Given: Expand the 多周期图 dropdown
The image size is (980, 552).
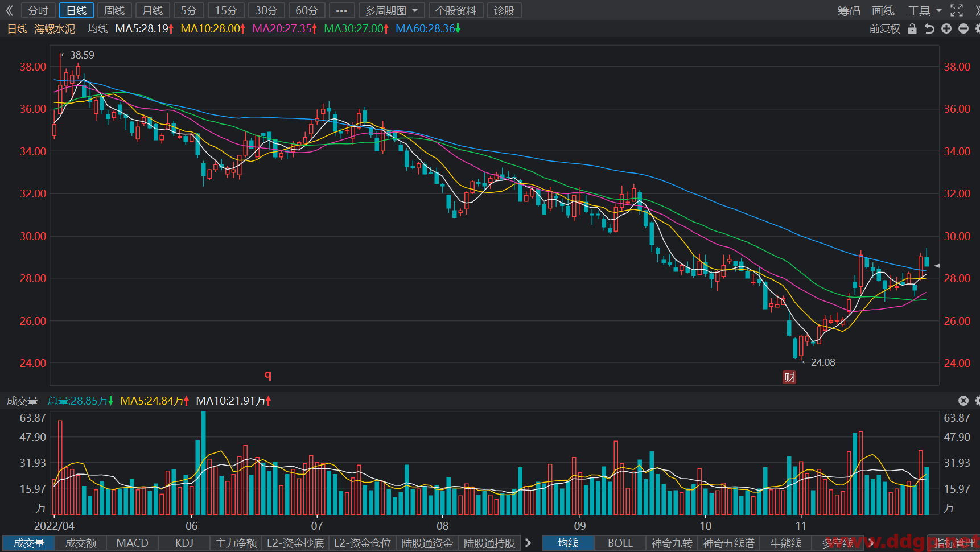Looking at the screenshot, I should (x=392, y=10).
